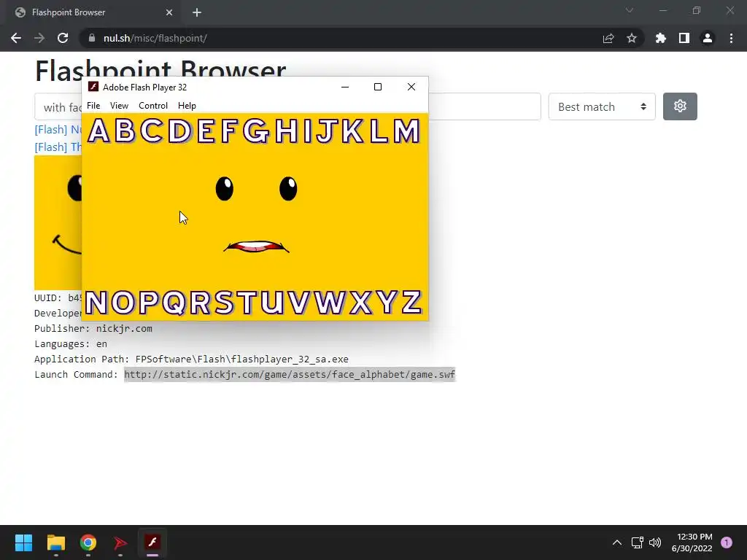Click the letter M in the Flash game
This screenshot has height=560, width=747.
[406, 131]
